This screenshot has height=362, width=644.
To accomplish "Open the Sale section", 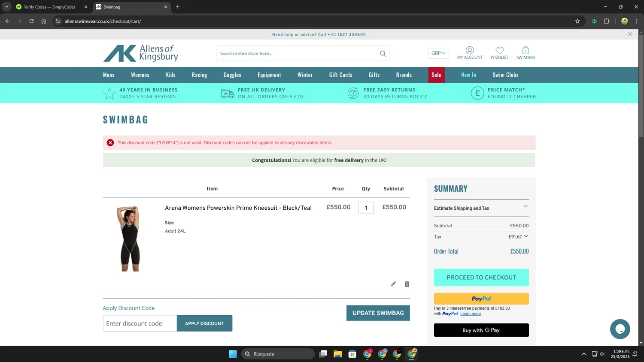I will pyautogui.click(x=436, y=75).
